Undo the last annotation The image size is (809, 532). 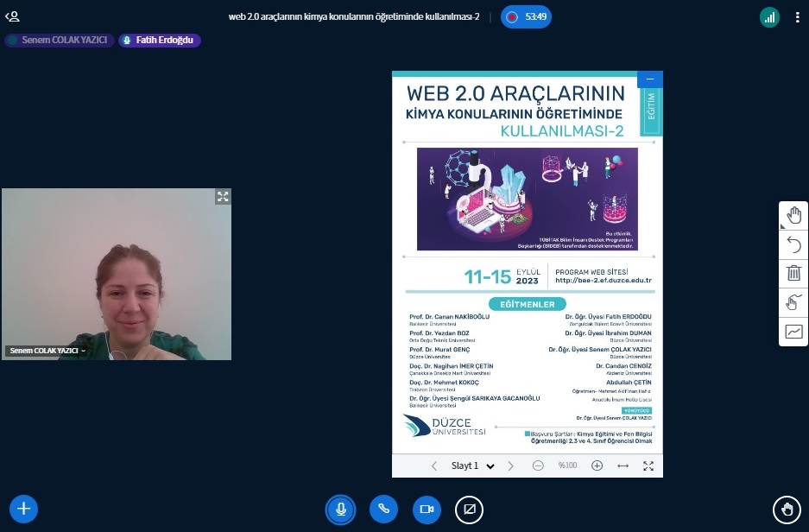793,244
